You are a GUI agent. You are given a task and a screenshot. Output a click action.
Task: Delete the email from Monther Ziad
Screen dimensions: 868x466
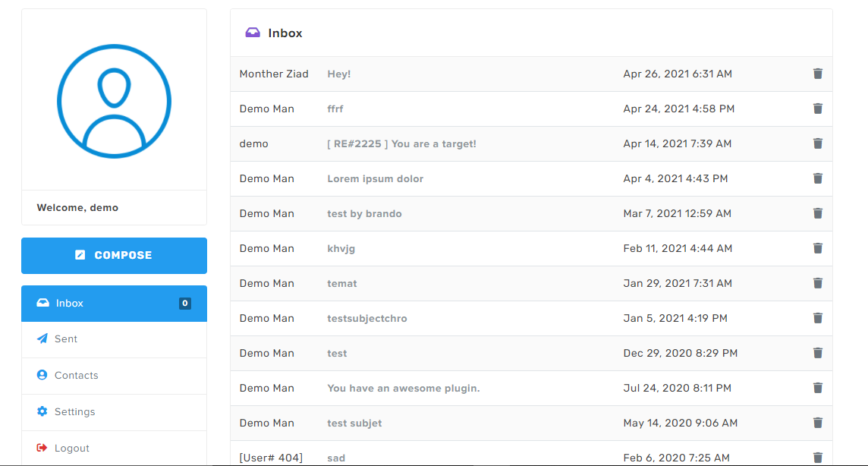click(x=817, y=74)
